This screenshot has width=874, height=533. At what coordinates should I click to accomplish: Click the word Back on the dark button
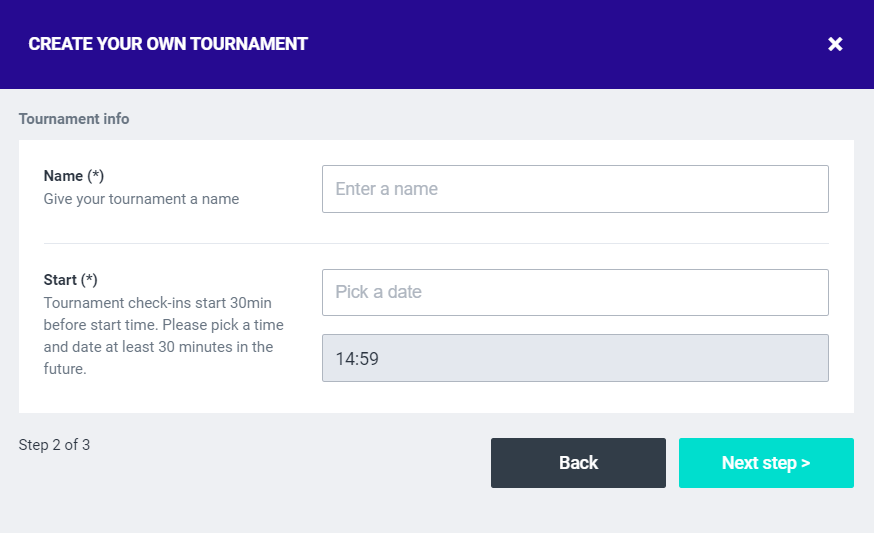[x=578, y=463]
